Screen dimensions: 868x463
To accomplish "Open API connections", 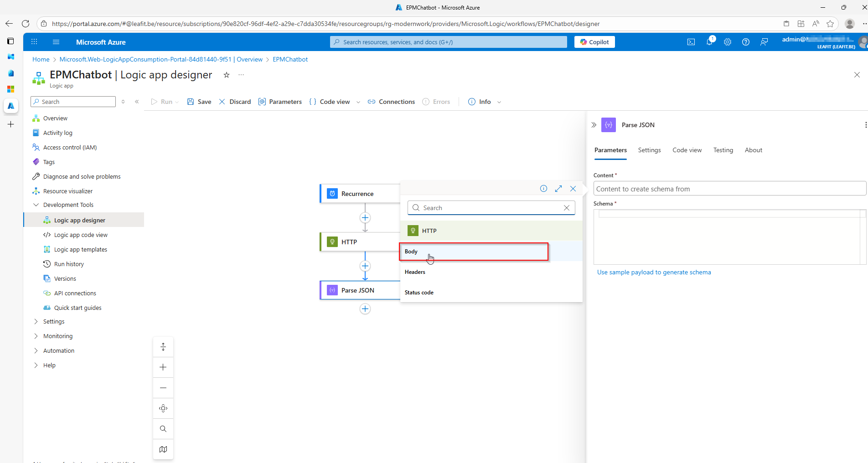I will (75, 293).
